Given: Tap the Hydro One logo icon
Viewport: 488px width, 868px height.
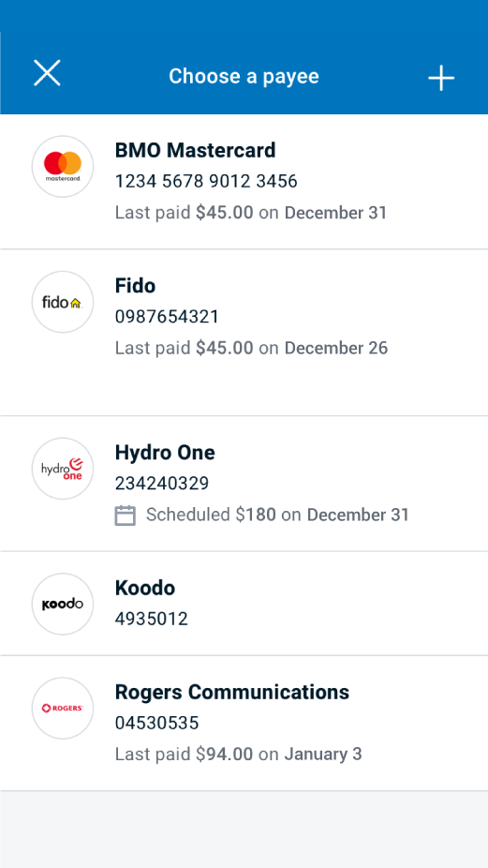Looking at the screenshot, I should pos(63,469).
